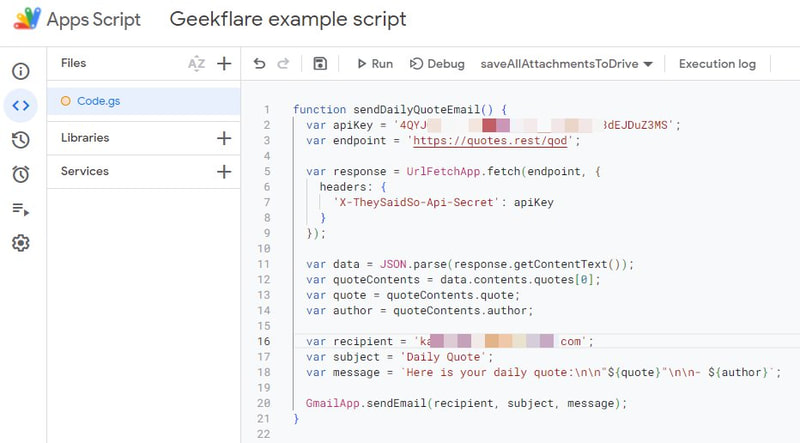The height and width of the screenshot is (443, 800).
Task: Rename project title Geekflare example script
Action: pos(288,19)
